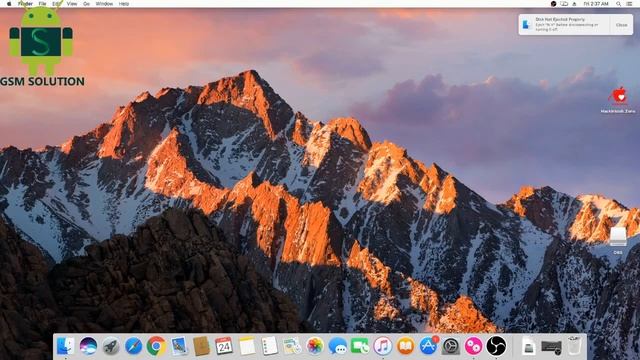Open Maps app in Dock

pos(292,346)
